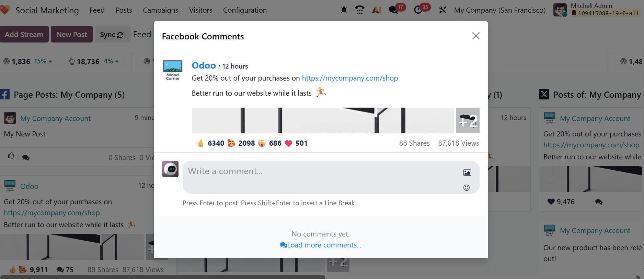The height and width of the screenshot is (279, 644).
Task: Open activities clock icon with 35 badge
Action: [418, 10]
